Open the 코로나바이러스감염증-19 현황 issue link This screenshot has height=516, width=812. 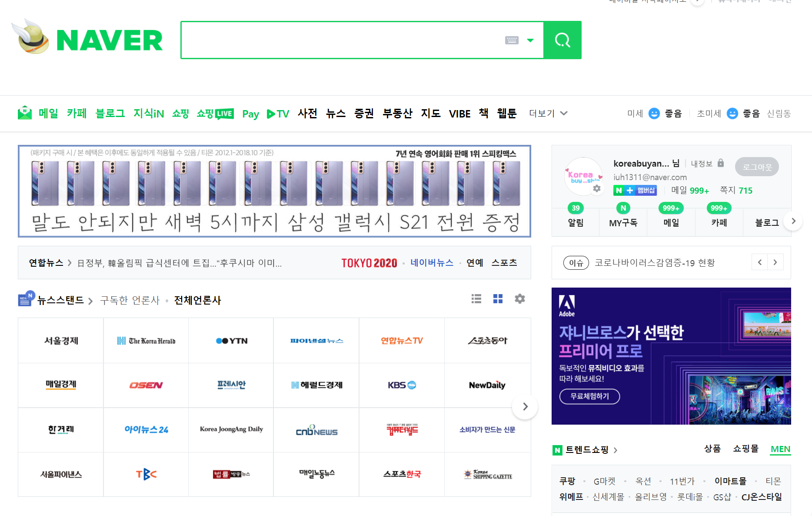[655, 263]
